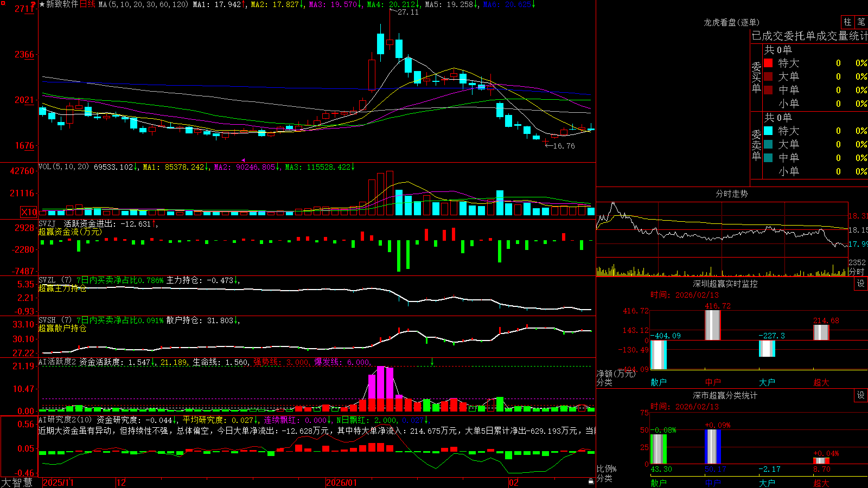
Task: Click the 超赢散户持仓 label
Action: click(62, 328)
